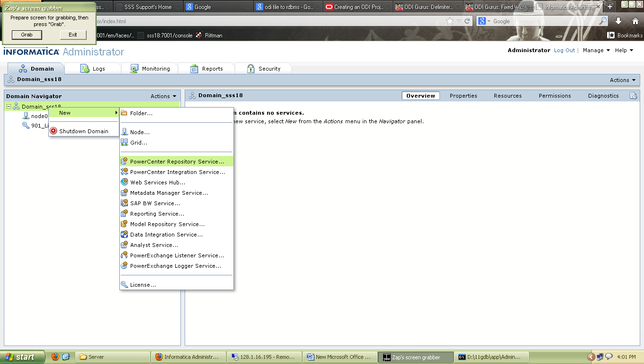
Task: Open Domain Navigator Actions dropdown
Action: point(163,96)
